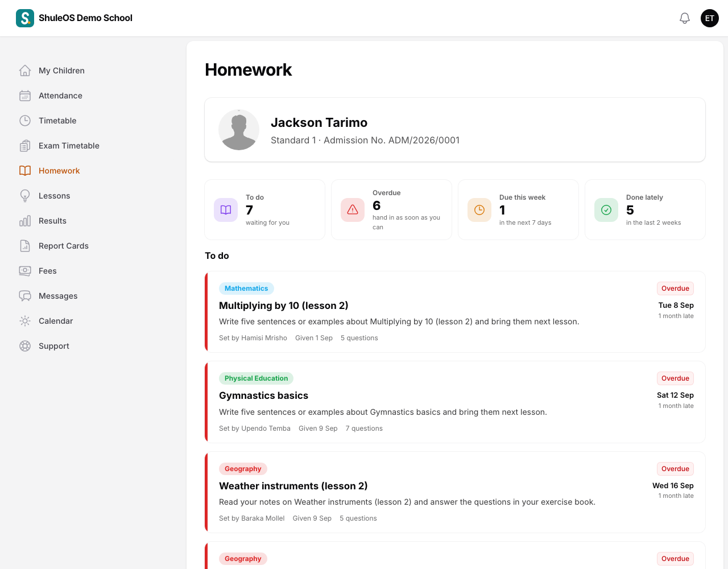Click the Overdue badge on Gymnastics basics
This screenshot has height=569, width=728.
(x=675, y=378)
